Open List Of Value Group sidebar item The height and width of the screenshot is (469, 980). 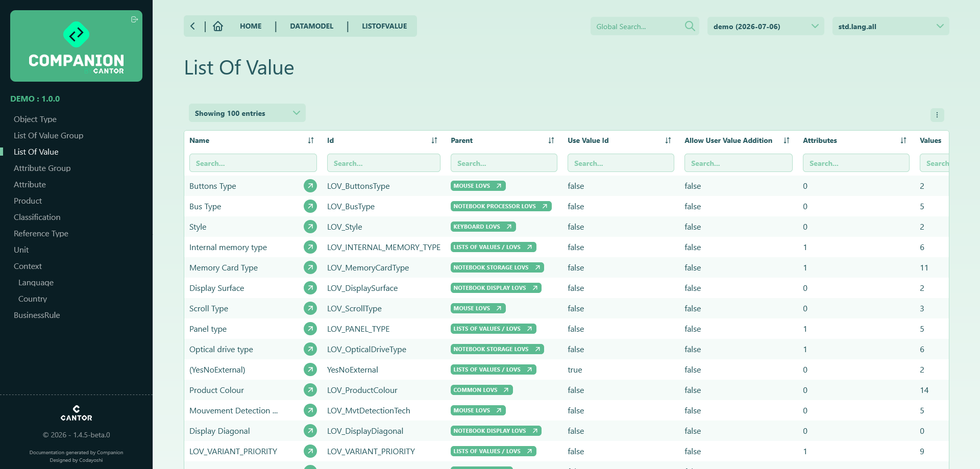point(48,135)
